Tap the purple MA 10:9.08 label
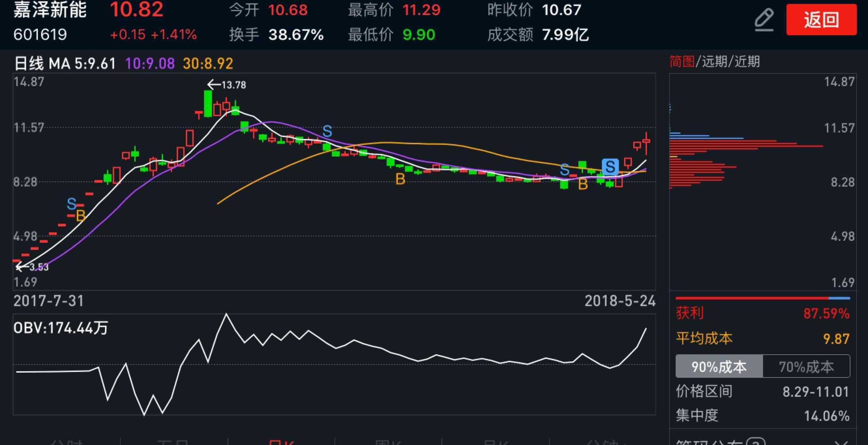Image resolution: width=868 pixels, height=445 pixels. (x=150, y=63)
